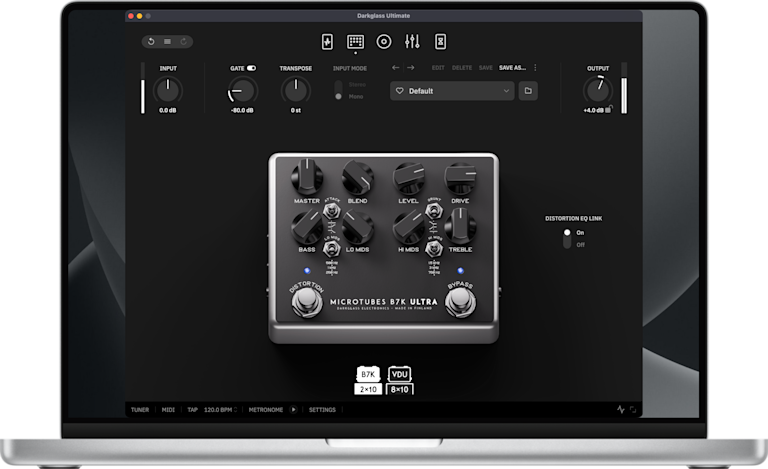768x469 pixels.
Task: Favorite the Default preset with heart icon
Action: coord(400,91)
